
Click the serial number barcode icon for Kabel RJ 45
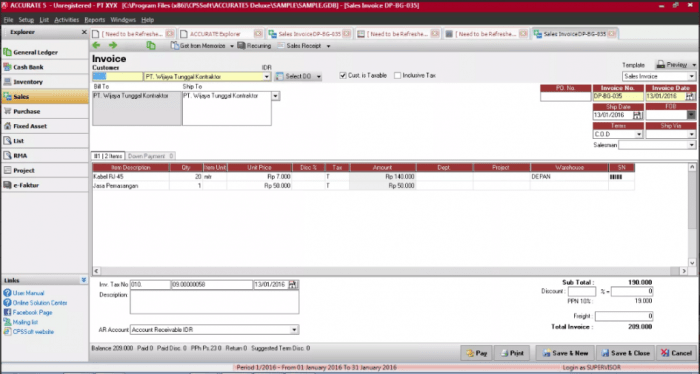click(x=616, y=177)
